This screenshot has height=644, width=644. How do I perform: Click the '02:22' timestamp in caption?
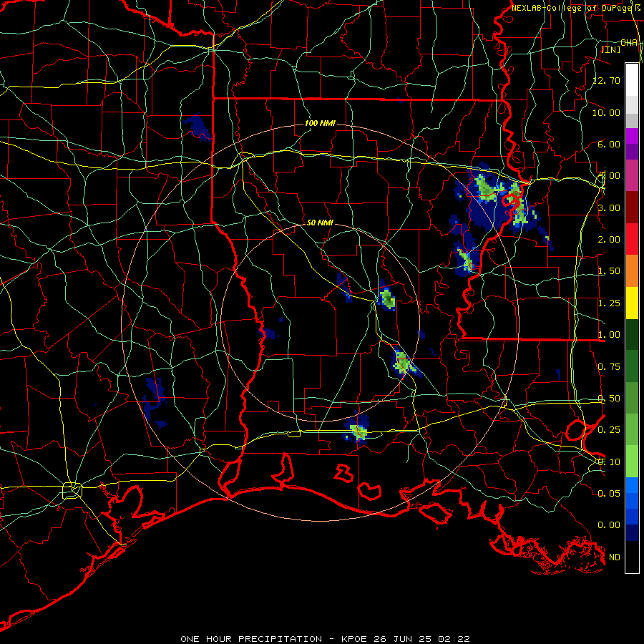(x=454, y=639)
